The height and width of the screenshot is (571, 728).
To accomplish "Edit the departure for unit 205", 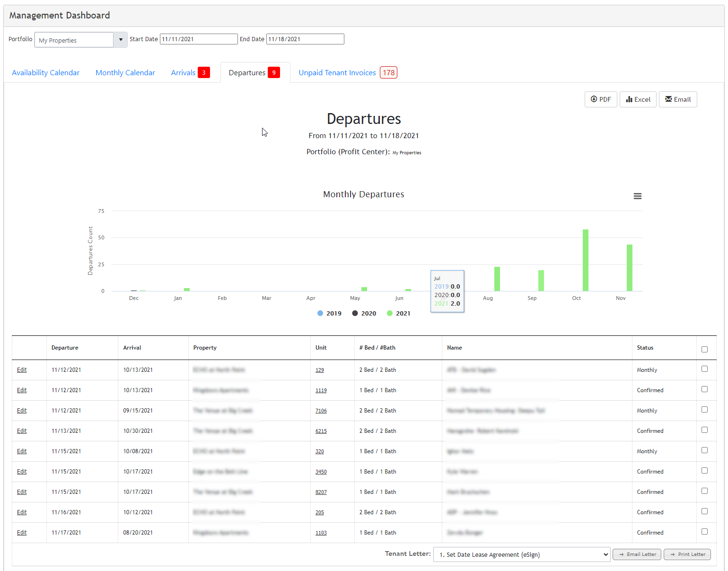I will pyautogui.click(x=22, y=512).
